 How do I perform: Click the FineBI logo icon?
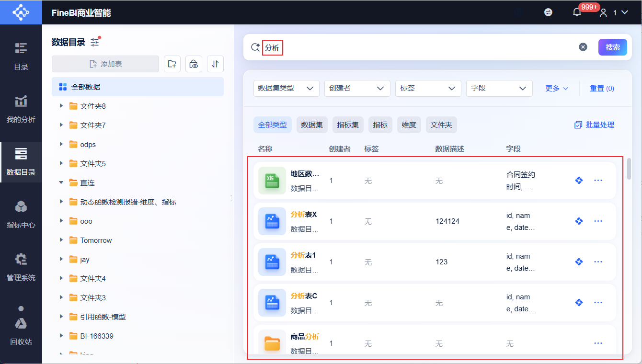tap(21, 12)
